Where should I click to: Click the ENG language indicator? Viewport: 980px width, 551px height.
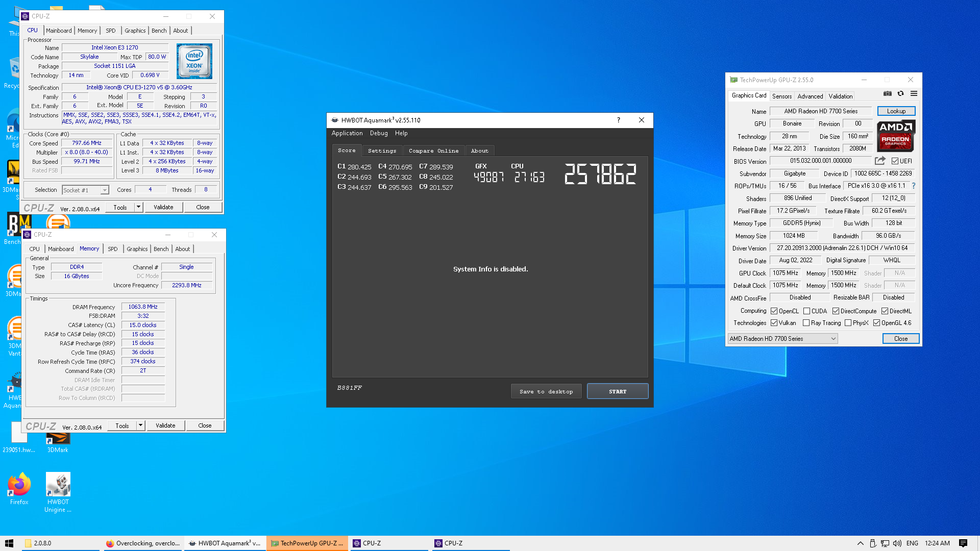tap(912, 543)
